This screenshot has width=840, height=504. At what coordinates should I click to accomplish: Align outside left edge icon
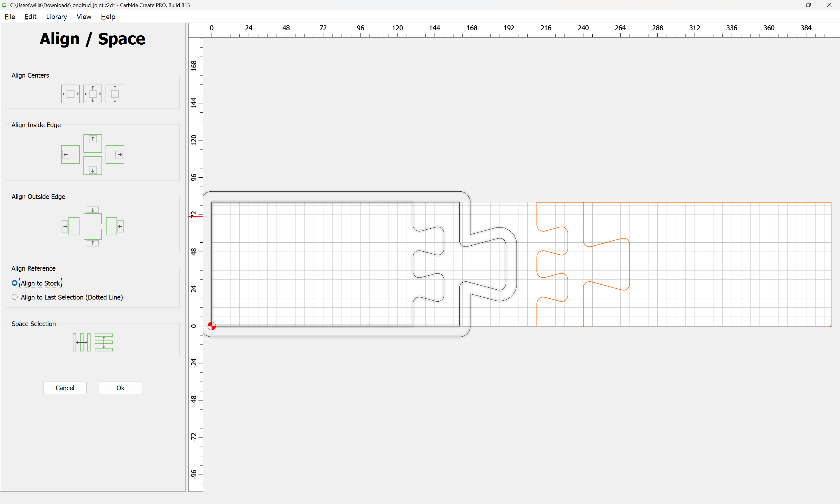click(71, 226)
